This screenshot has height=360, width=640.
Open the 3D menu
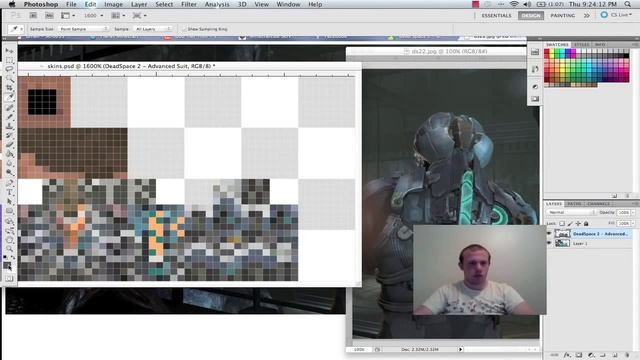[242, 4]
